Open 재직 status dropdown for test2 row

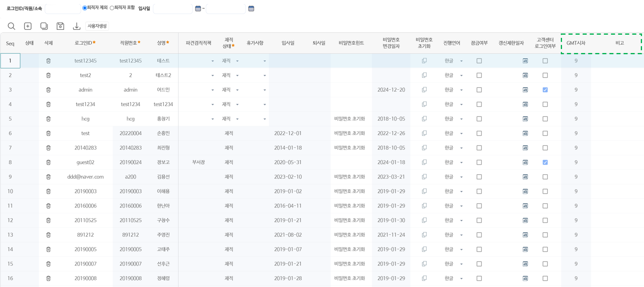click(x=237, y=76)
